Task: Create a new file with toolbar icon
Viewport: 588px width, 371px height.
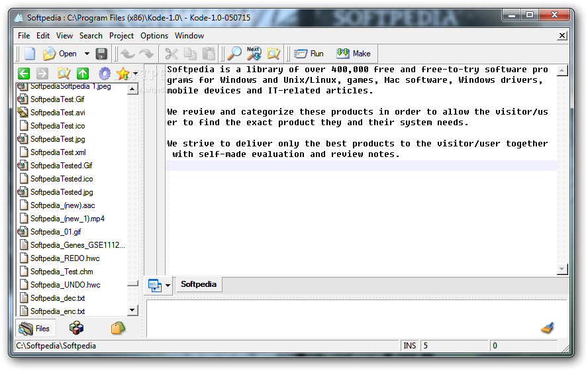Action: (30, 54)
